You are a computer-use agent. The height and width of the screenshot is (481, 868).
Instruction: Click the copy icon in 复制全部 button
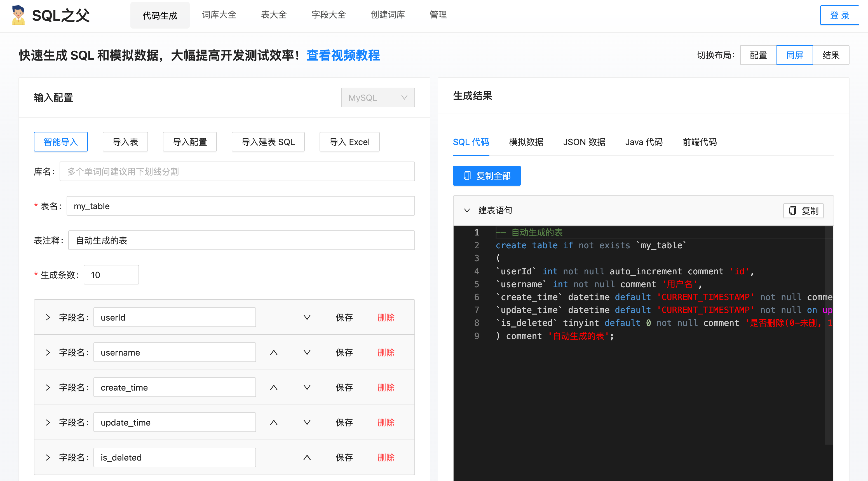(467, 176)
